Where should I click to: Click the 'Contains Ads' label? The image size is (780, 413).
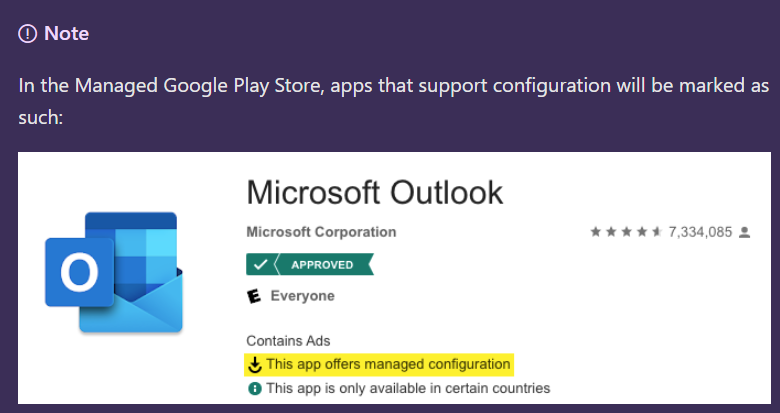click(288, 341)
